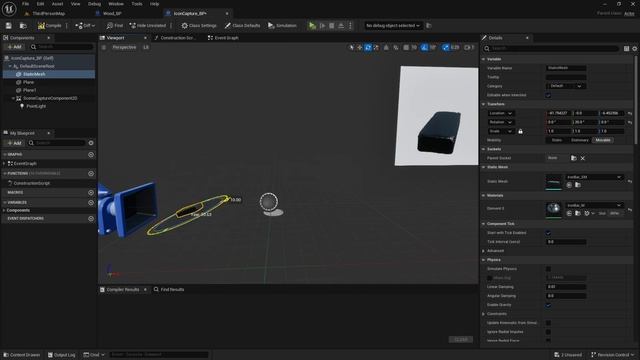Screen dimensions: 640x360
Task: Select the scale tool in viewport
Action: pos(376,48)
